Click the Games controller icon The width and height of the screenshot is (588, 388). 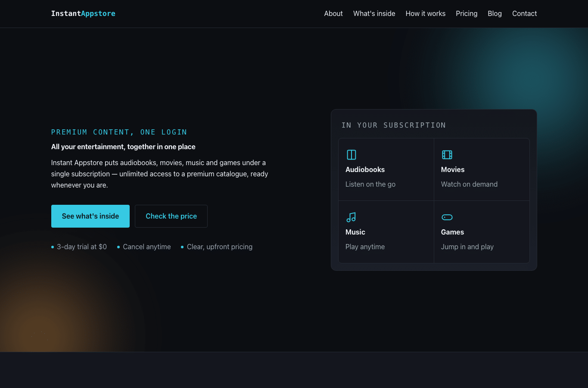pos(447,217)
